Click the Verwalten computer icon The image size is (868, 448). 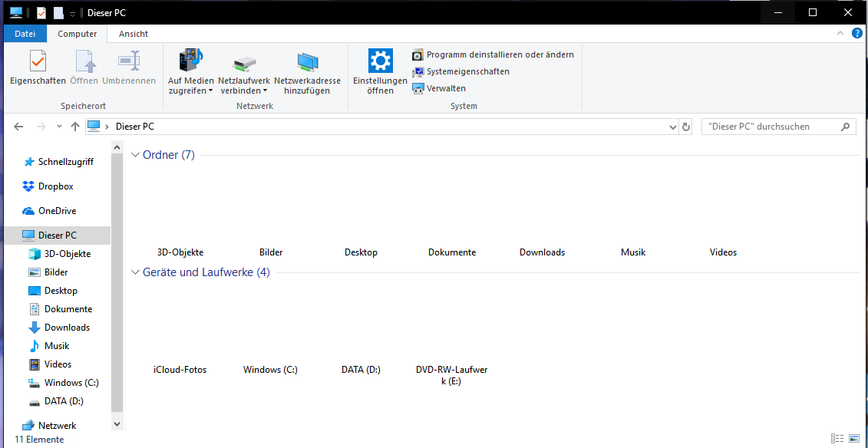[x=418, y=88]
